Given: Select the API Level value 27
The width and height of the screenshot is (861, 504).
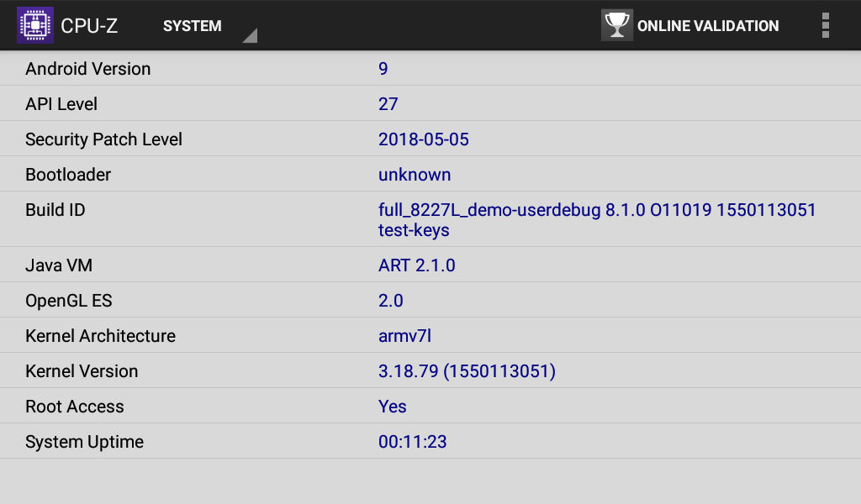Looking at the screenshot, I should 388,103.
